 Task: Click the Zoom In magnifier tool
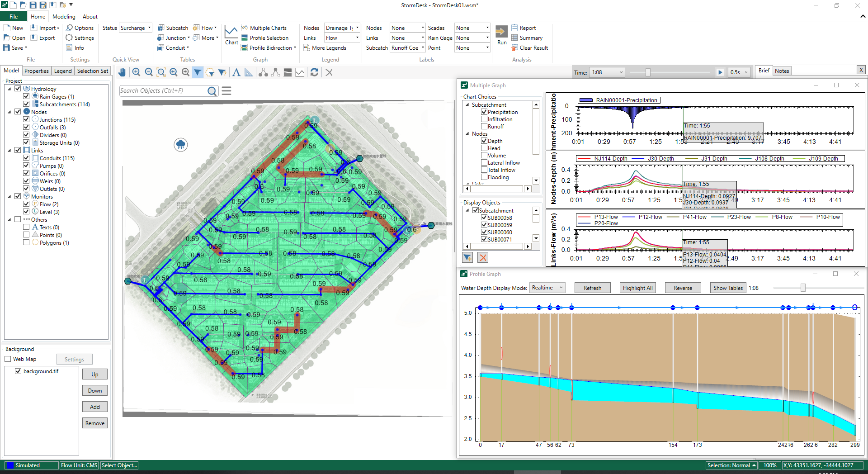[x=136, y=72]
